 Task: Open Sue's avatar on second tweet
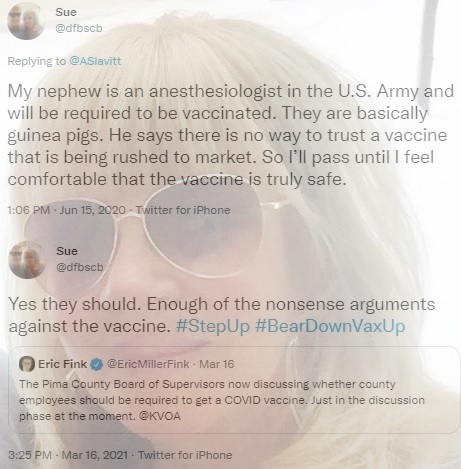pos(27,260)
